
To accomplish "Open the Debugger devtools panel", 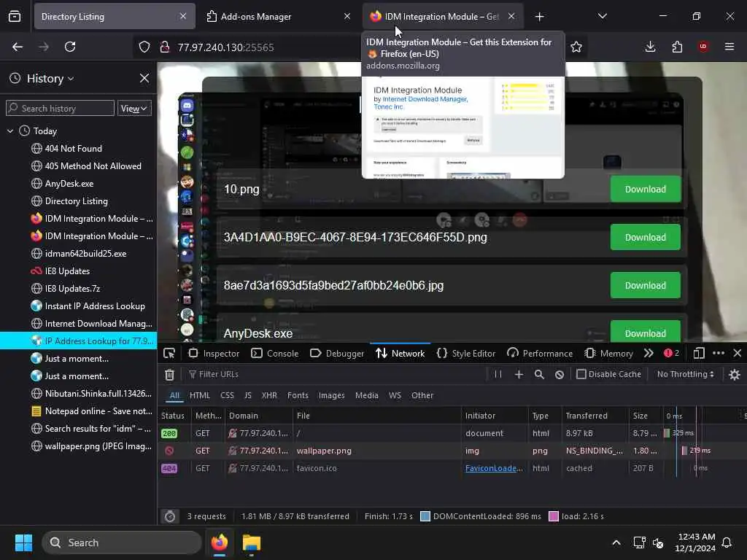I will (x=337, y=354).
